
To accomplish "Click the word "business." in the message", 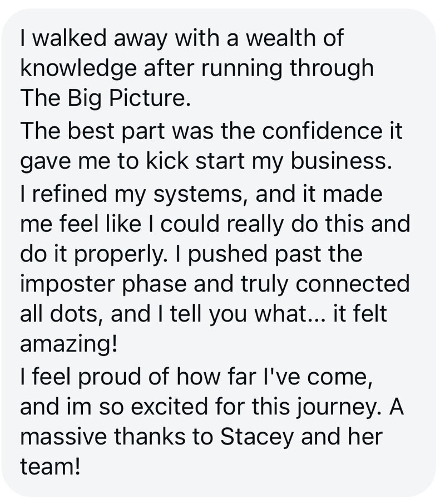I will [342, 161].
